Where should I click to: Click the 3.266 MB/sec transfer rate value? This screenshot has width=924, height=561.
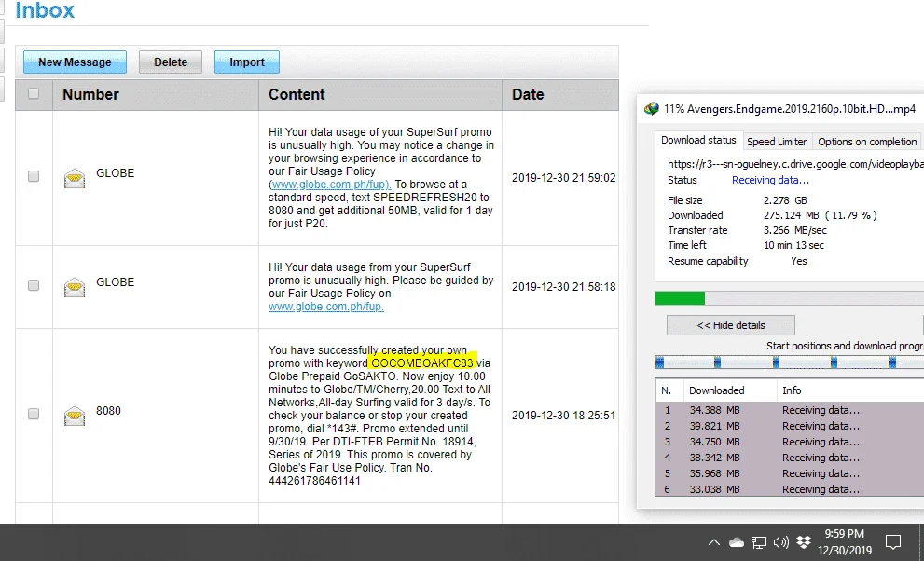(x=795, y=230)
